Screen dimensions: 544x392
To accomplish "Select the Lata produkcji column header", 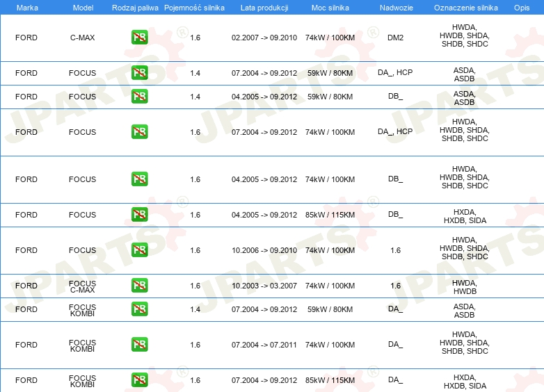I will pyautogui.click(x=264, y=7).
